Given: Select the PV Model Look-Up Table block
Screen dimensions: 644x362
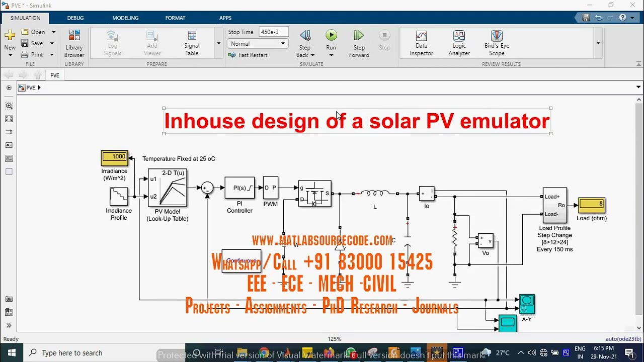Looking at the screenshot, I should coord(168,188).
